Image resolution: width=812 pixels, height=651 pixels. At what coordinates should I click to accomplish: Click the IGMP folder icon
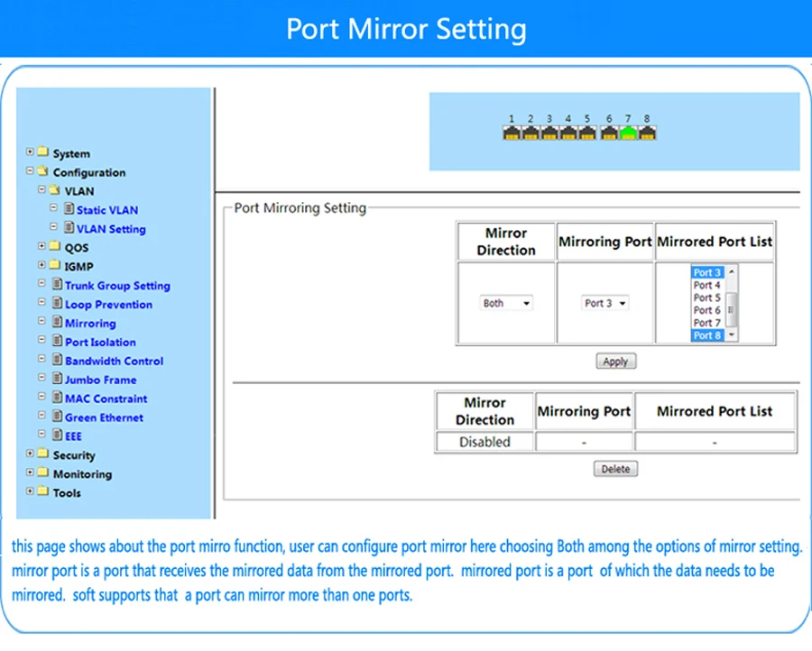(x=55, y=264)
